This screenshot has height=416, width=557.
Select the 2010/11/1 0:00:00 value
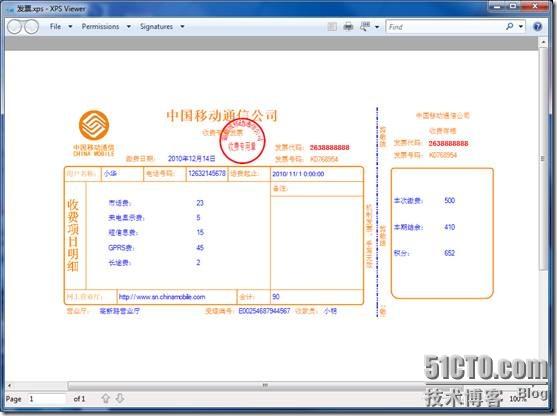point(298,174)
